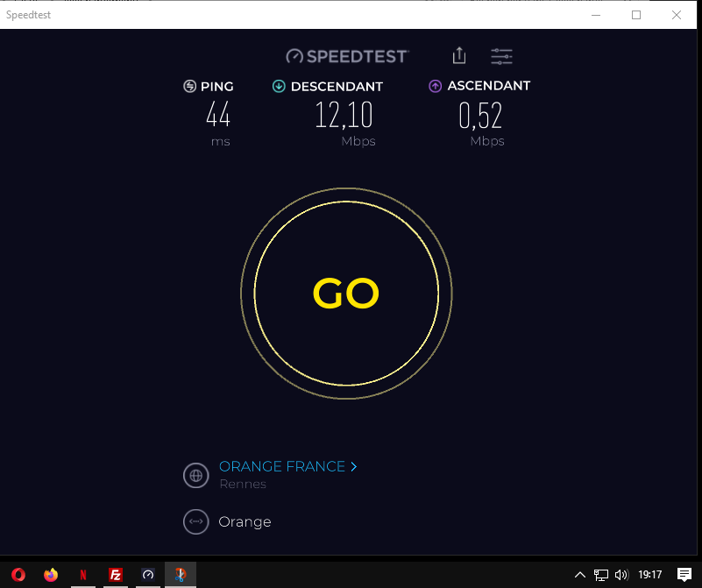The width and height of the screenshot is (702, 588).
Task: Open the share results icon
Action: pos(459,56)
